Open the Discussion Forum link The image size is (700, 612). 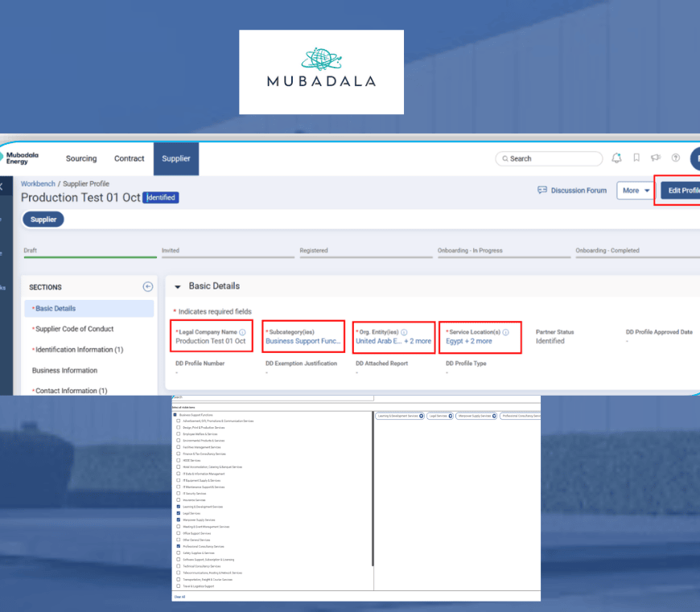click(x=579, y=191)
